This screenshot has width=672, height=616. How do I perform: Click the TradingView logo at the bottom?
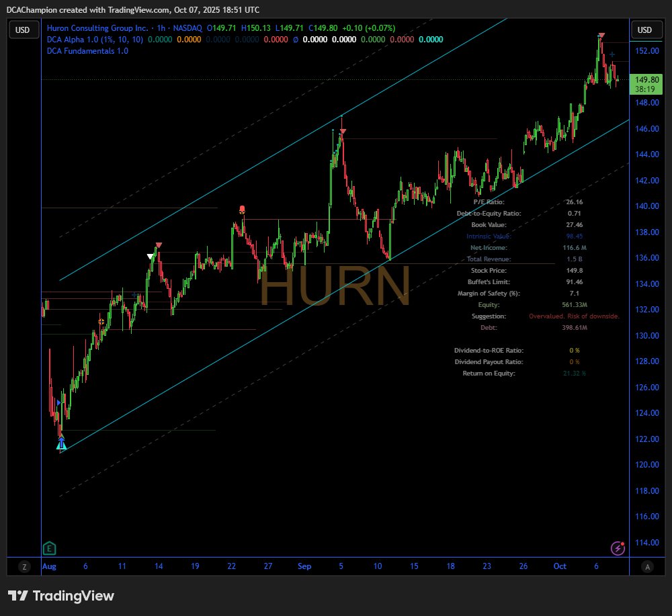tap(61, 596)
